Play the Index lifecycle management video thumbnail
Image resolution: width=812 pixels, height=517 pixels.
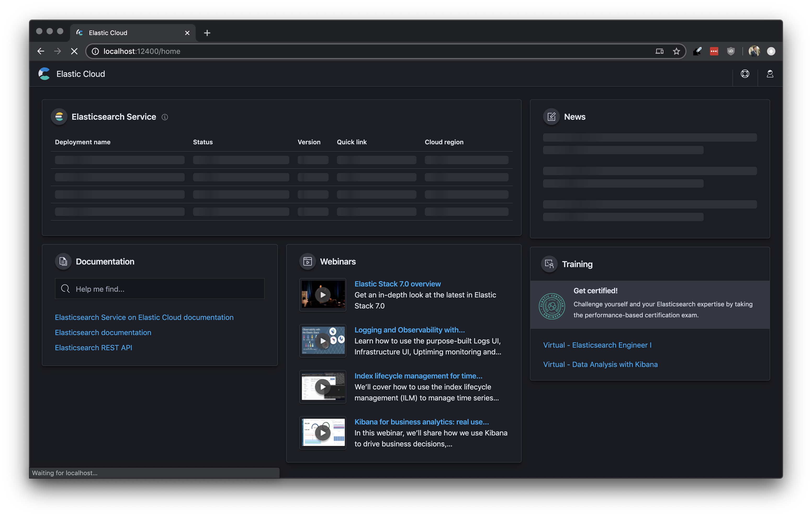[x=323, y=387]
